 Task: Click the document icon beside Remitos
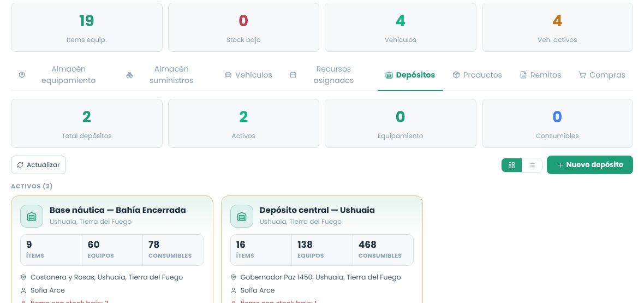pyautogui.click(x=523, y=75)
